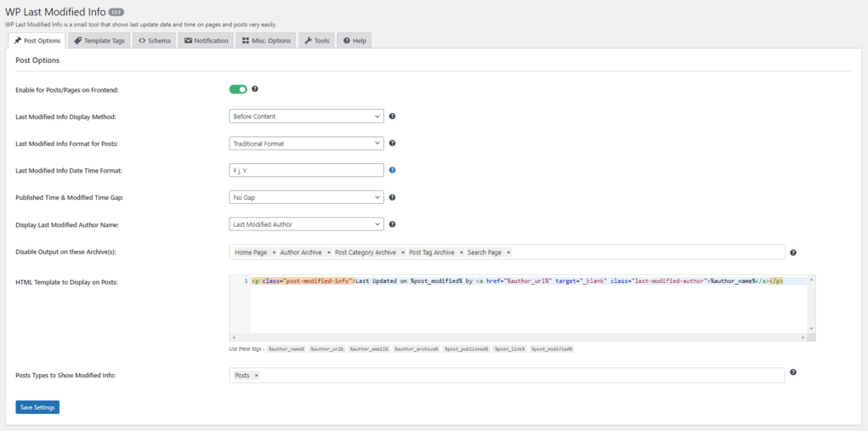Expand Last Modified Info Format for Posts dropdown

pyautogui.click(x=306, y=144)
